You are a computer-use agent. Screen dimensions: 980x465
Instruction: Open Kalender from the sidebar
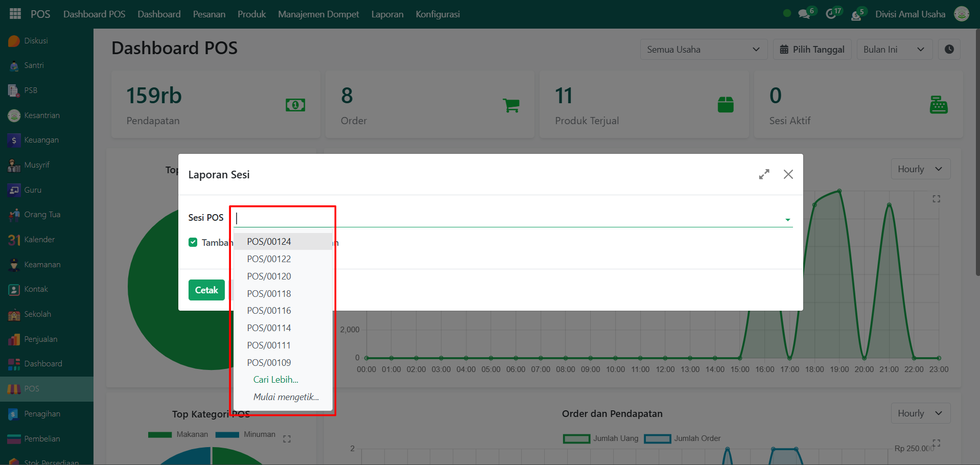39,240
